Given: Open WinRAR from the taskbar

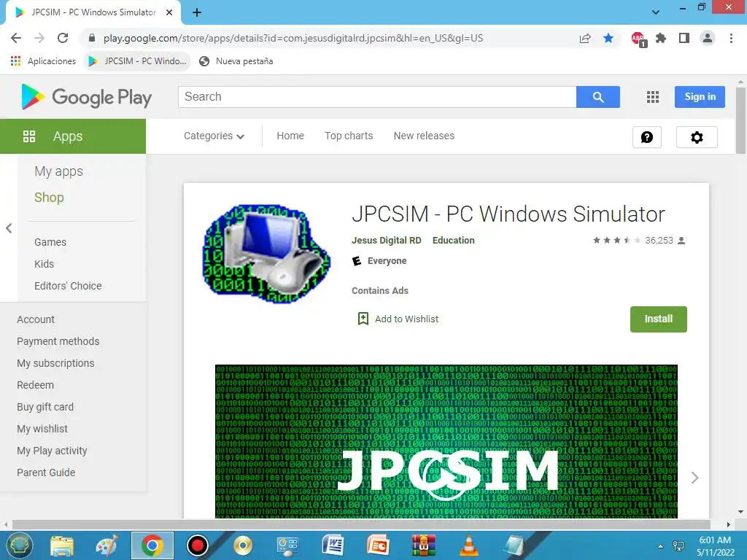Looking at the screenshot, I should pos(424,545).
